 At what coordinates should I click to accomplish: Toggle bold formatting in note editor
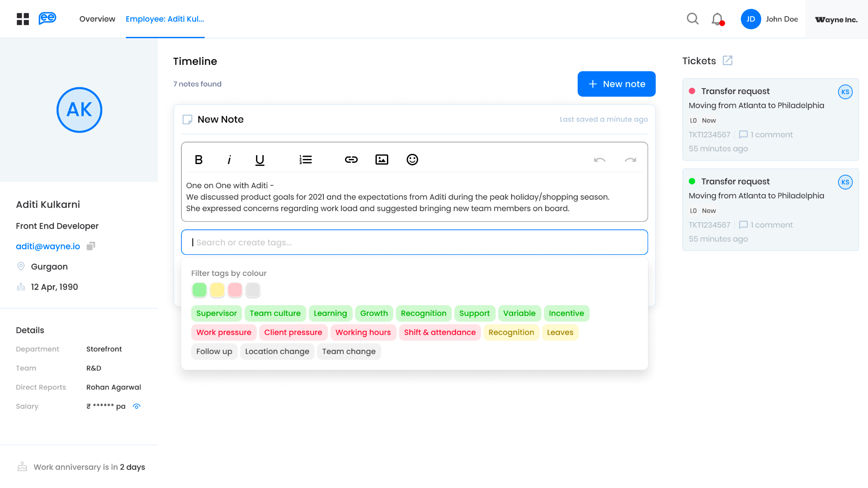point(198,160)
